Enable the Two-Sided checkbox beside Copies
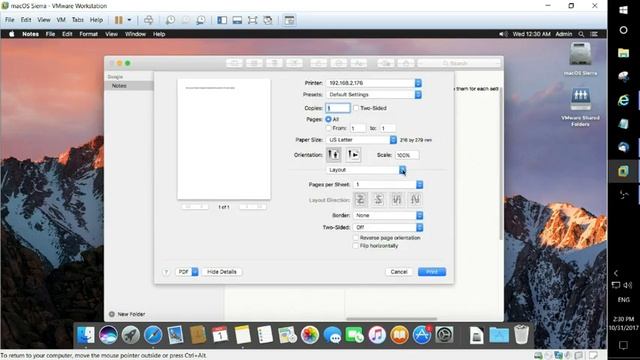This screenshot has width=640, height=360. (356, 108)
